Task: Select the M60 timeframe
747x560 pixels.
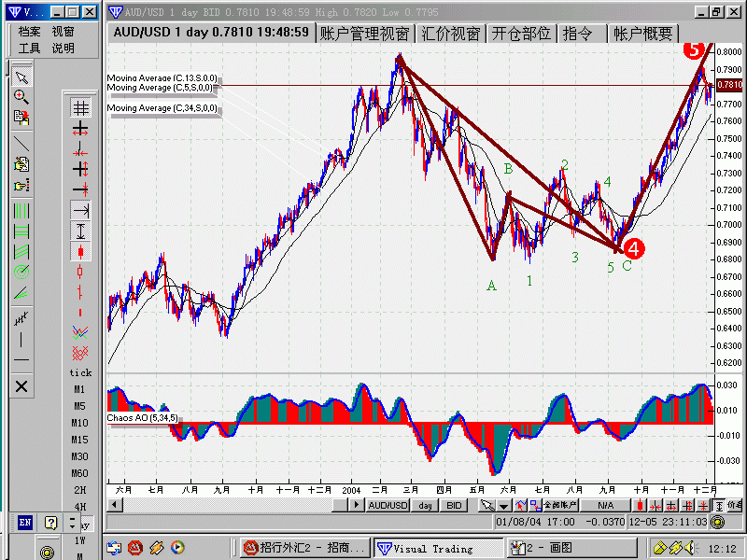Action: [79, 473]
